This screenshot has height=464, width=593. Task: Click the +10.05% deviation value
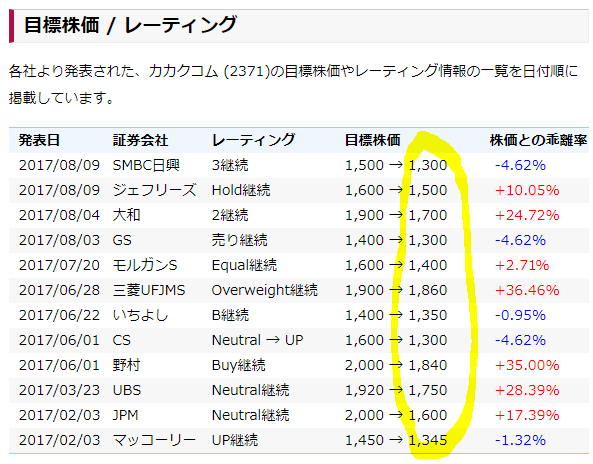point(527,190)
